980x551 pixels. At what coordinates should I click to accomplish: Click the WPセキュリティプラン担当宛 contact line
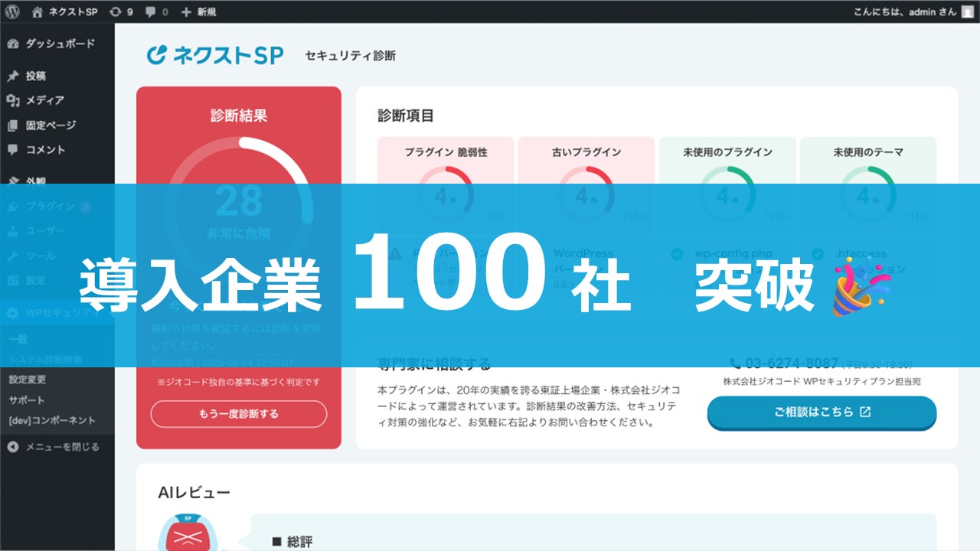[x=822, y=380]
